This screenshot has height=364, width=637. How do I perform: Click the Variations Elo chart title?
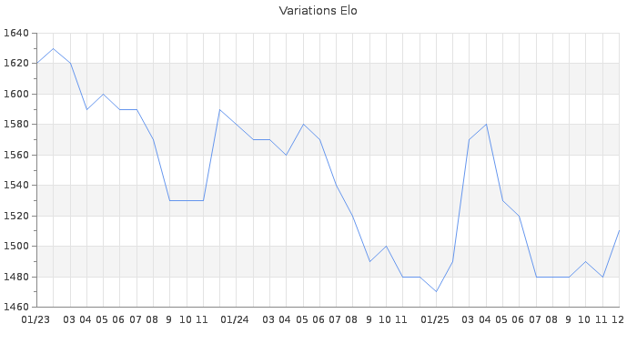click(318, 11)
